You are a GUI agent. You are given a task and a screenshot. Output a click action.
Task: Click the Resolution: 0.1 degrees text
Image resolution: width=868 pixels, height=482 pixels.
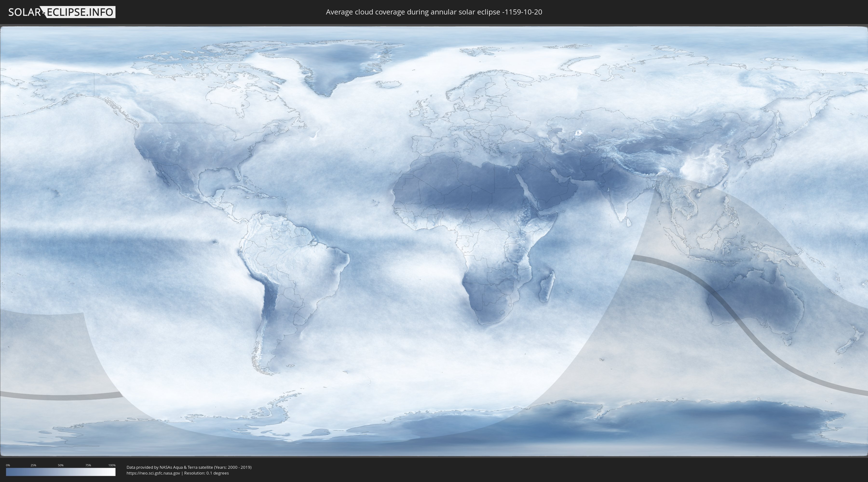206,473
